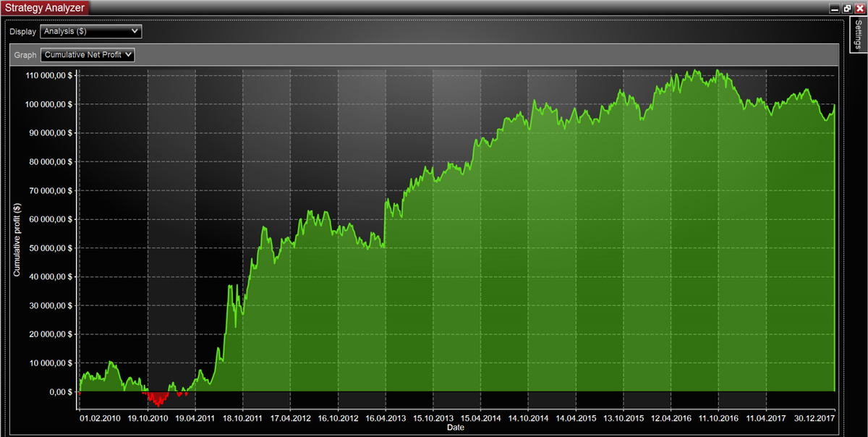Viewport: 868px width, 437px height.
Task: Click the '15.04.2014' date label
Action: pyautogui.click(x=480, y=418)
